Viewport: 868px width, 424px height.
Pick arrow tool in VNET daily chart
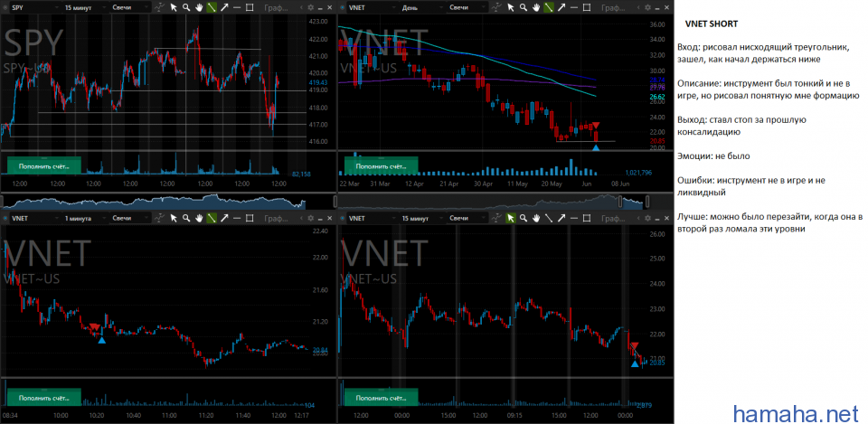click(561, 8)
